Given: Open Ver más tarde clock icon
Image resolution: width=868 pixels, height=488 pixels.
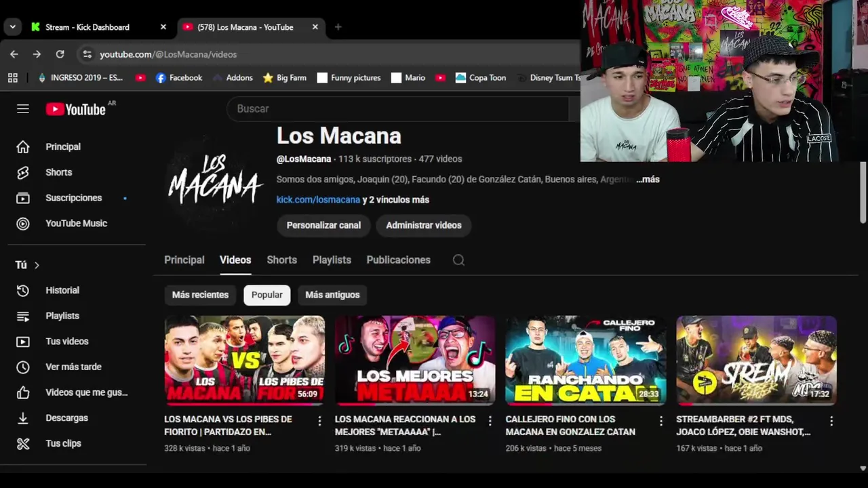Looking at the screenshot, I should [x=23, y=367].
